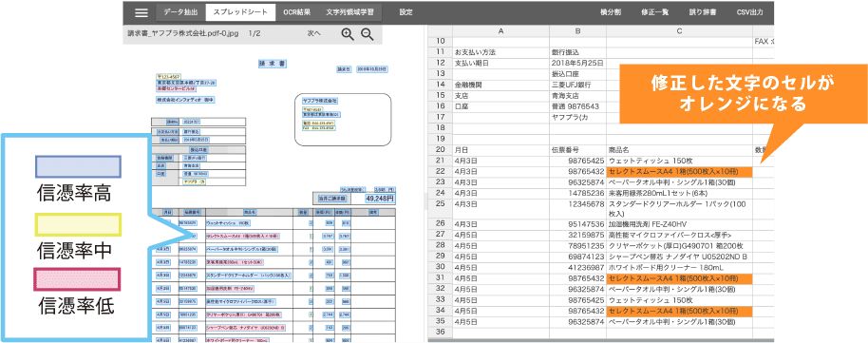The height and width of the screenshot is (343, 868).
Task: Click the CSV出力 export button
Action: coord(749,12)
